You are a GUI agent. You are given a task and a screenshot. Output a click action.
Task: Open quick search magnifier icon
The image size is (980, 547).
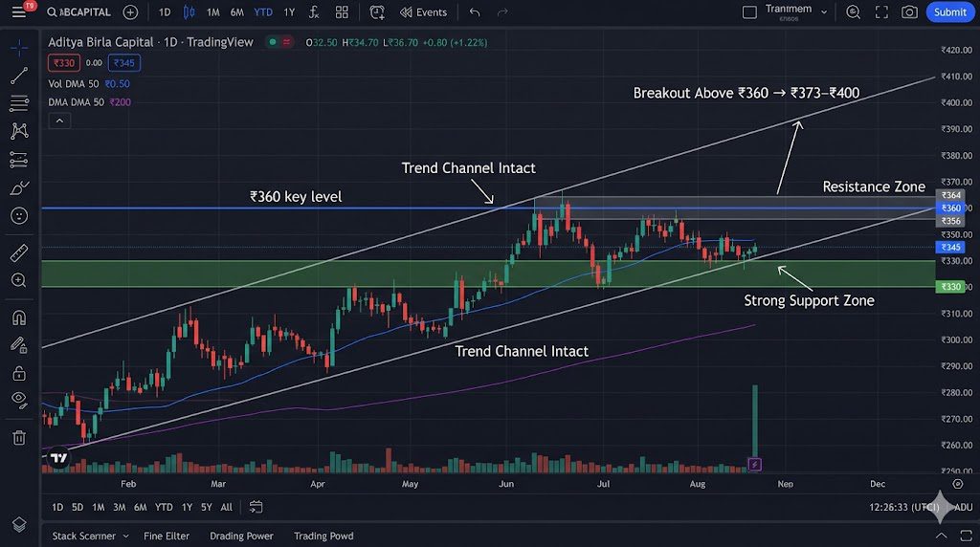pos(853,11)
